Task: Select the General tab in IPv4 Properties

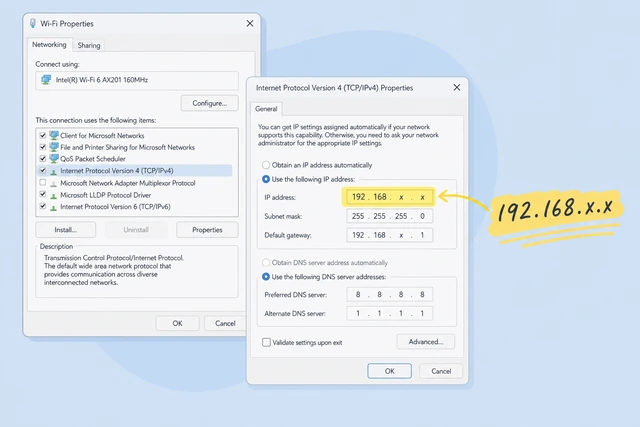Action: (266, 109)
